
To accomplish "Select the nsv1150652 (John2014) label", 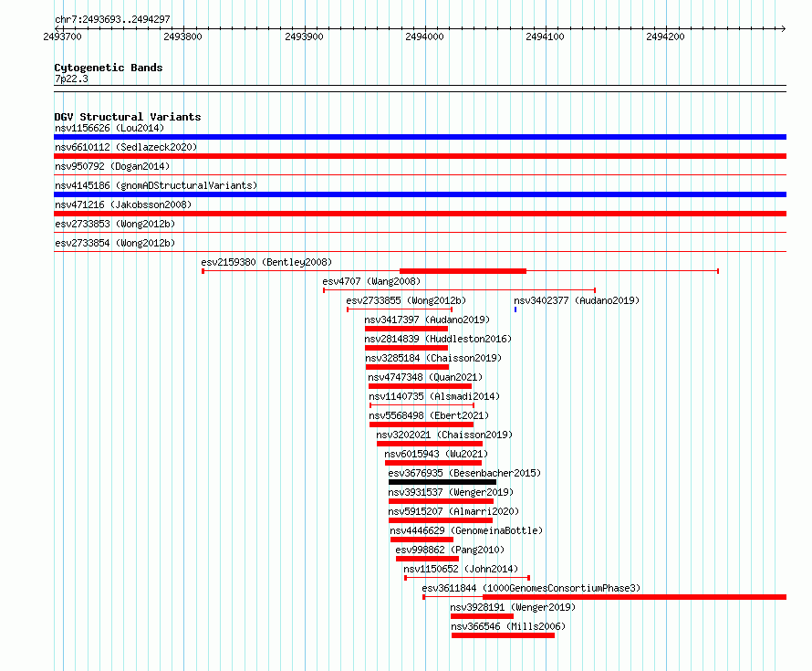I will [461, 569].
